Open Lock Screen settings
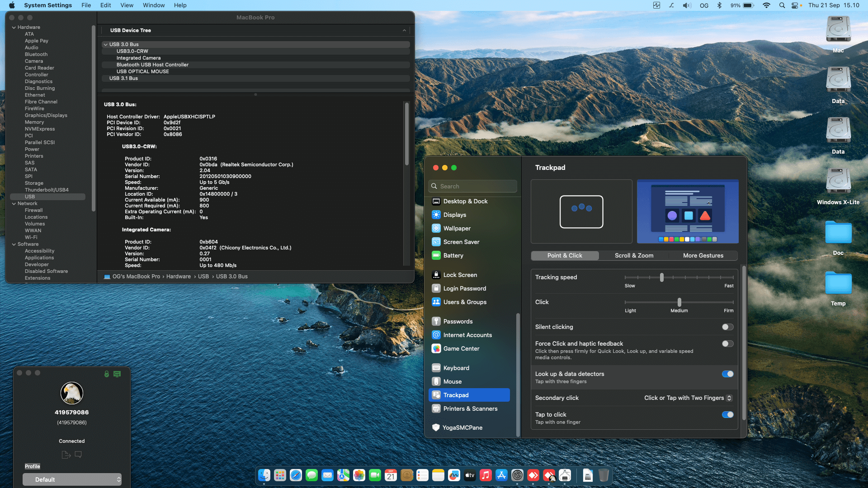This screenshot has width=868, height=488. coord(469,275)
